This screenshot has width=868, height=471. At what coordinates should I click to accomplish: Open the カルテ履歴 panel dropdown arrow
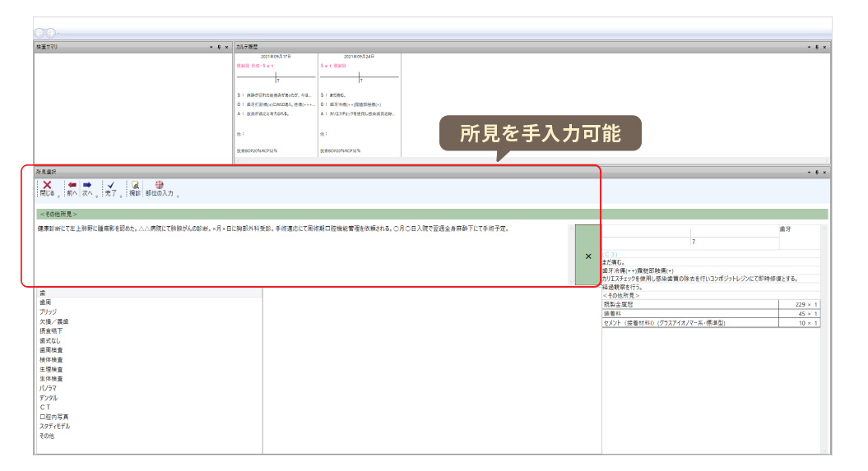(808, 48)
